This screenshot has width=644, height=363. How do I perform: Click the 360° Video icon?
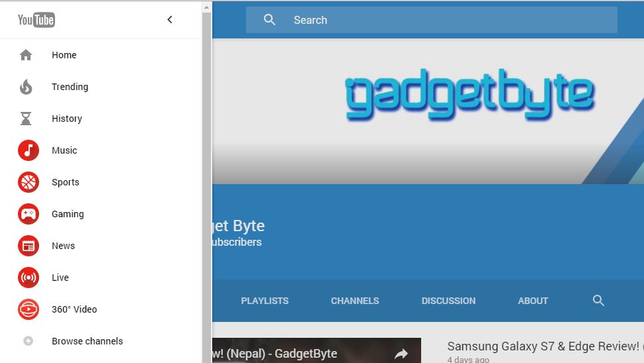(29, 309)
